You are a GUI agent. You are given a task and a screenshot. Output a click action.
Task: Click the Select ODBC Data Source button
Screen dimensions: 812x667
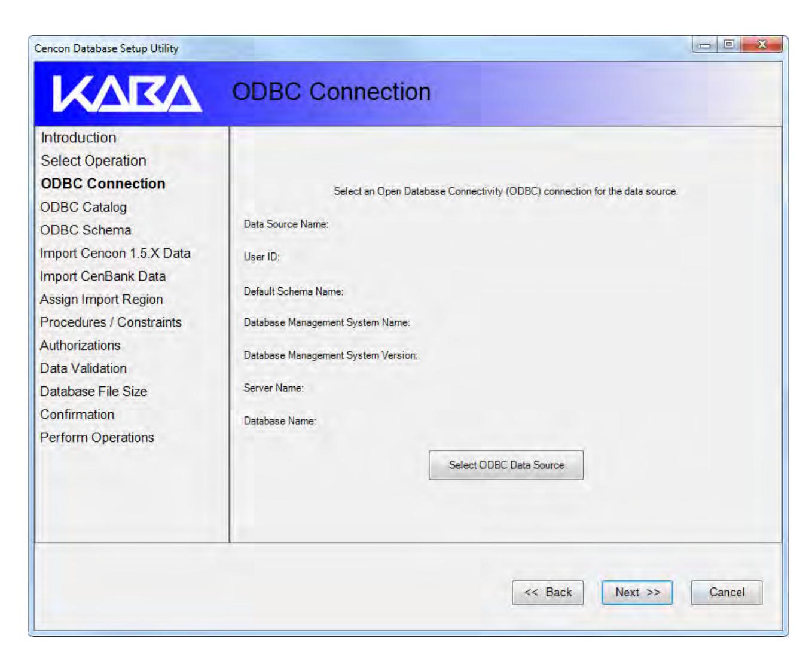click(506, 465)
